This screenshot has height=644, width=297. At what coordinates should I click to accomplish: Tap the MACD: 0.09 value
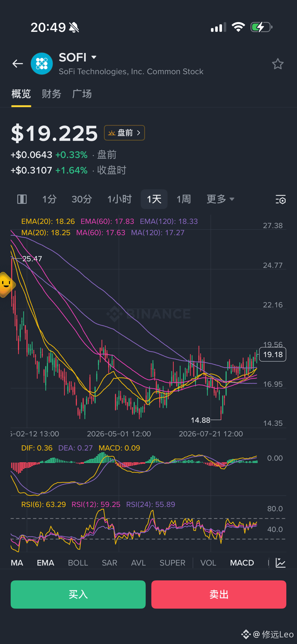click(119, 448)
